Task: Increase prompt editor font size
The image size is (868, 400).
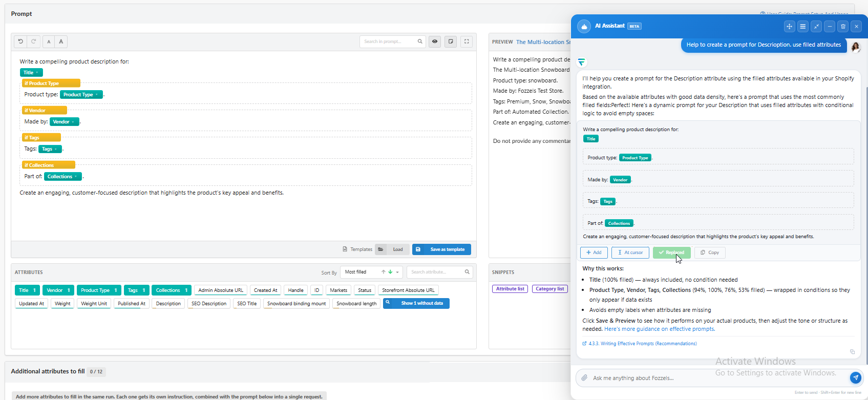Action: [61, 41]
